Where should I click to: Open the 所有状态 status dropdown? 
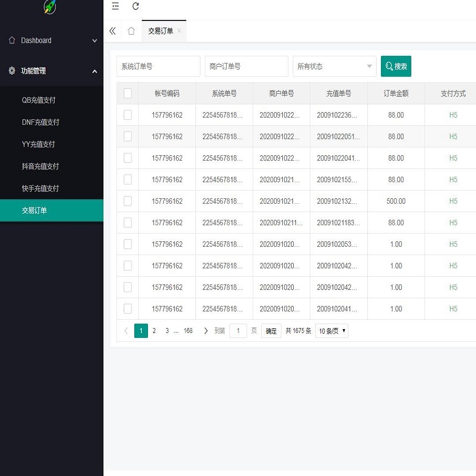click(334, 66)
